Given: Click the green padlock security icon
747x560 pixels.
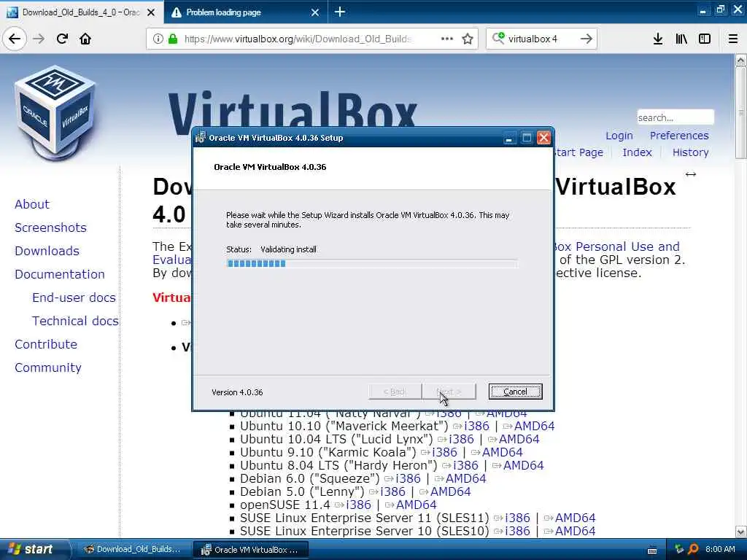Looking at the screenshot, I should pos(172,39).
